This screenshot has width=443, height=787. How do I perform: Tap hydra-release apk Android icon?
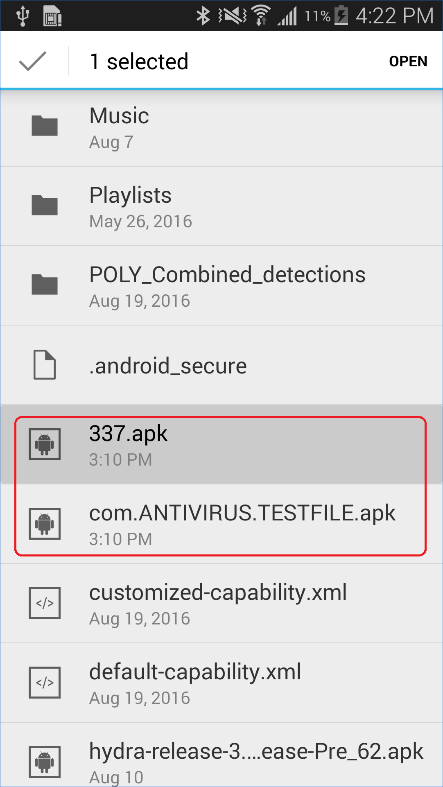click(45, 762)
